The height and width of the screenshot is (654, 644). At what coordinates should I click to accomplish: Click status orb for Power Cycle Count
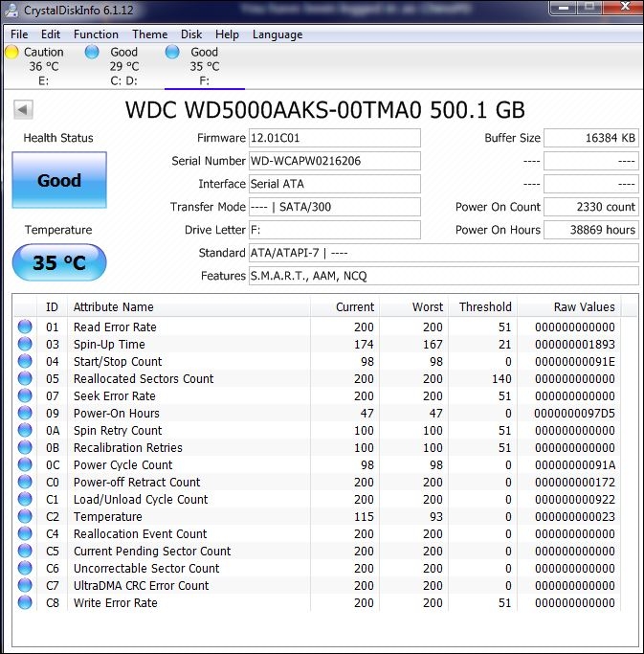click(x=25, y=464)
